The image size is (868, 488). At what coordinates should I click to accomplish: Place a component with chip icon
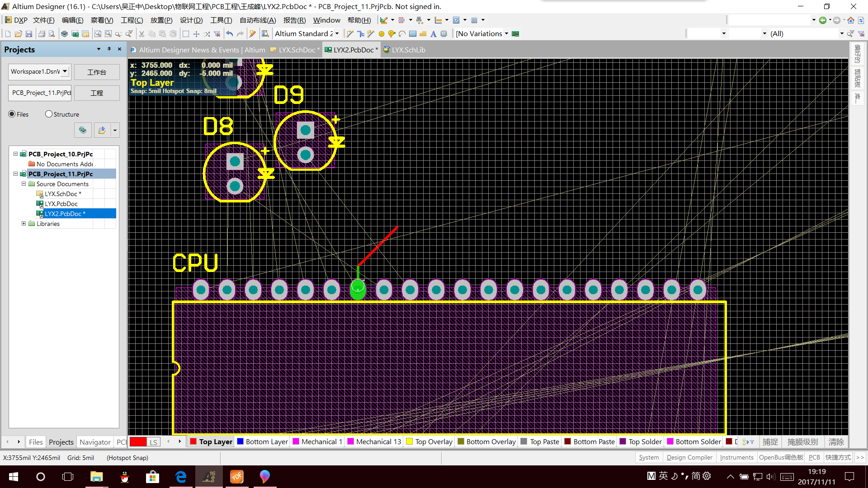point(443,34)
